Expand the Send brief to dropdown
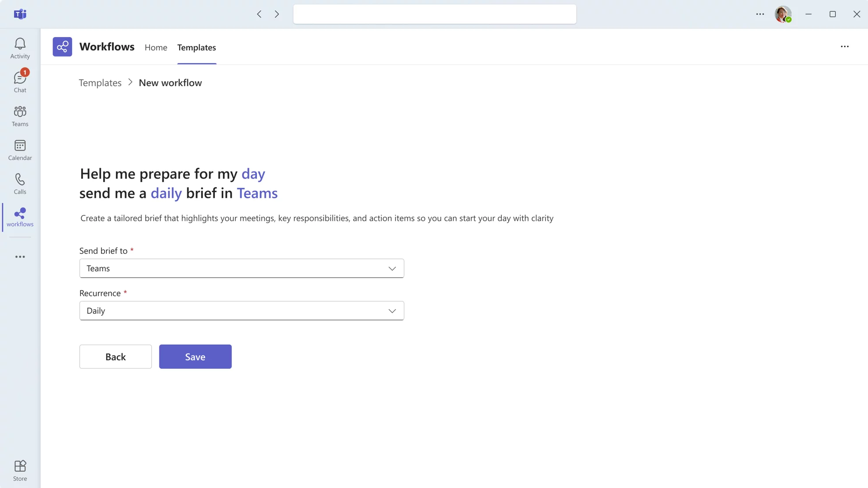 click(x=241, y=268)
